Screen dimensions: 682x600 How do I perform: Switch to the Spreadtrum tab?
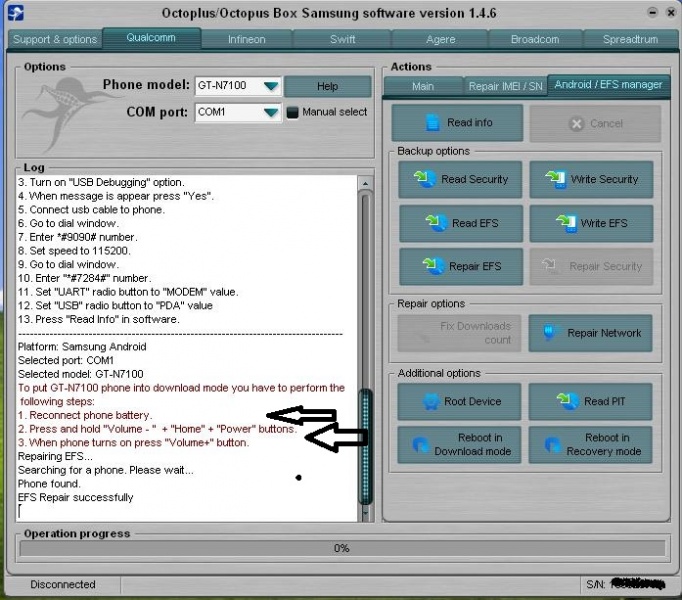click(x=630, y=39)
